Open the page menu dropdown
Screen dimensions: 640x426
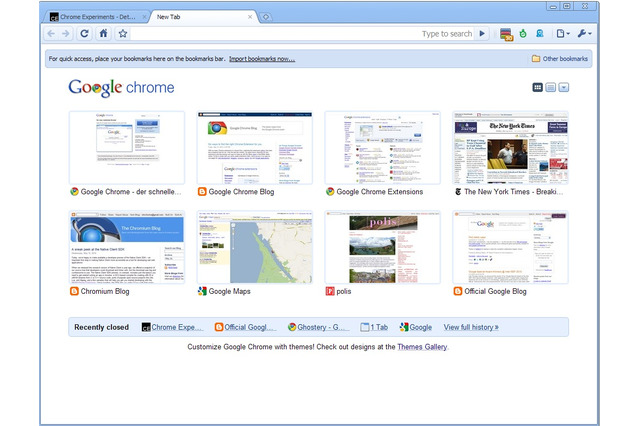563,33
